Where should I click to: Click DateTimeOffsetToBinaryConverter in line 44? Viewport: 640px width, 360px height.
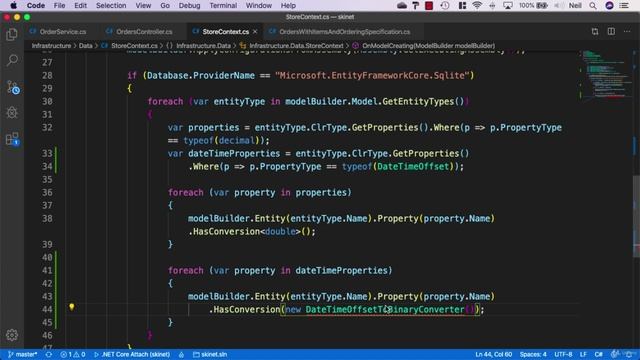click(385, 309)
